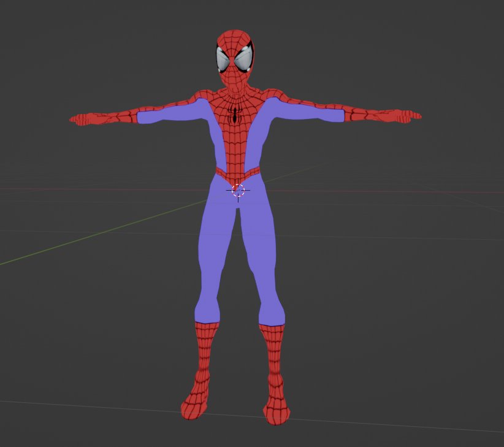Click the black spider emblem on the chest

click(235, 114)
